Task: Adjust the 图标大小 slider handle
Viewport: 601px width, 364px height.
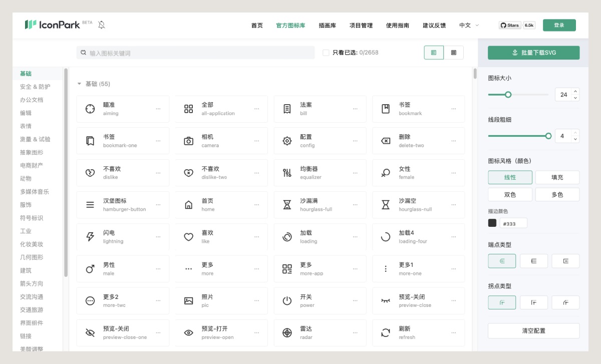Action: coord(508,94)
